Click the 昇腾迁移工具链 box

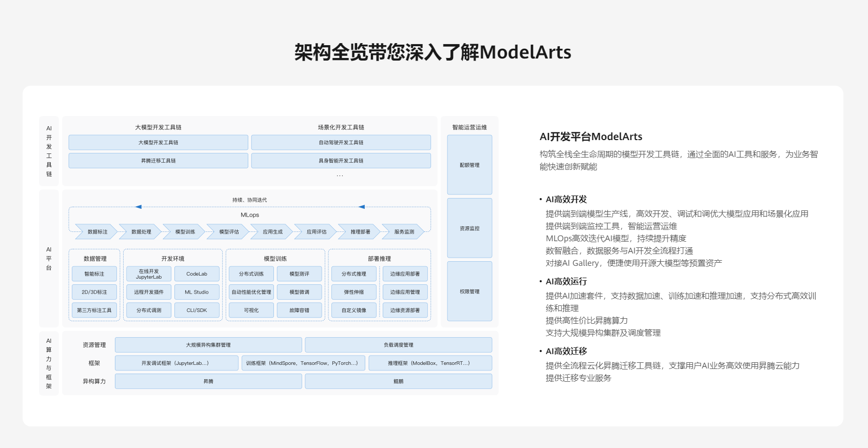point(159,161)
